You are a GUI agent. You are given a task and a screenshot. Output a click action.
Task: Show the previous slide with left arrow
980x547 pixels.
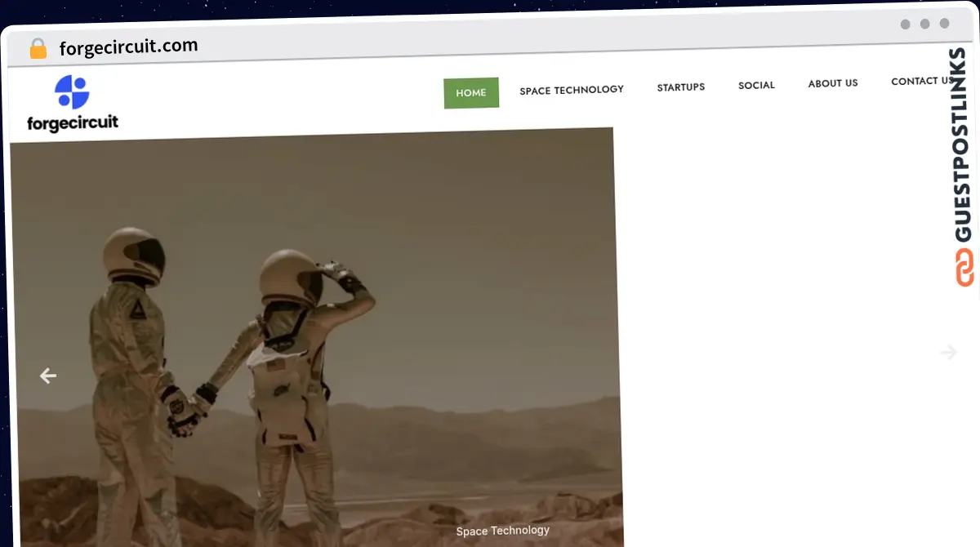click(48, 376)
